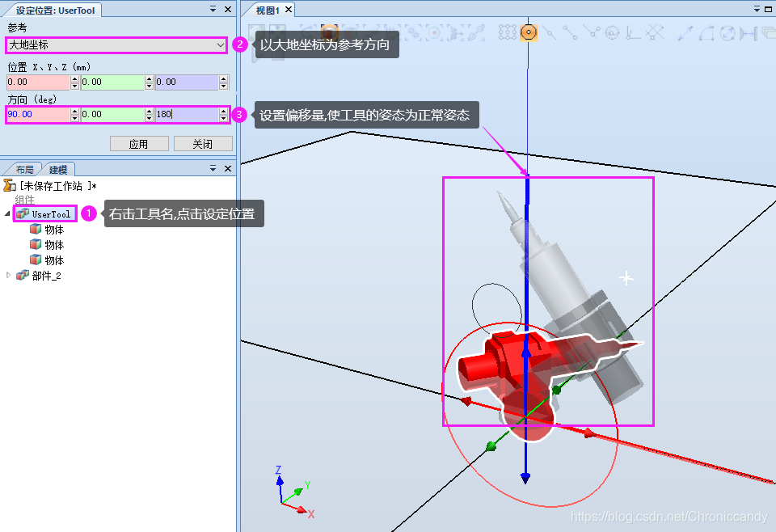Image resolution: width=776 pixels, height=532 pixels.
Task: Enable the Snap Object mode icon
Action: (x=508, y=32)
